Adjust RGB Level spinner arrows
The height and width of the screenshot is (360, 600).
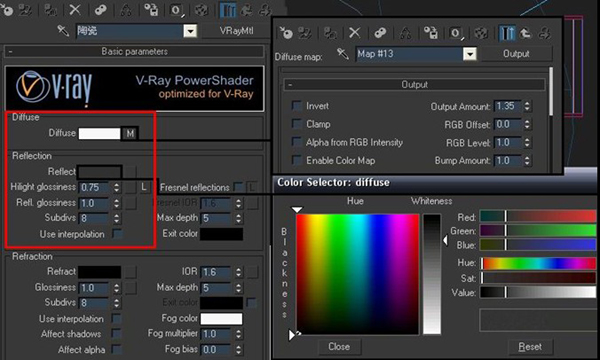[x=527, y=142]
